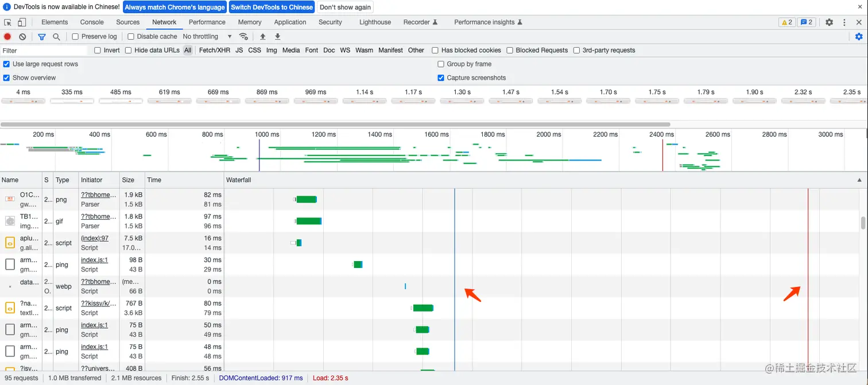The width and height of the screenshot is (868, 385).
Task: Sort by the Size column header
Action: pyautogui.click(x=132, y=180)
